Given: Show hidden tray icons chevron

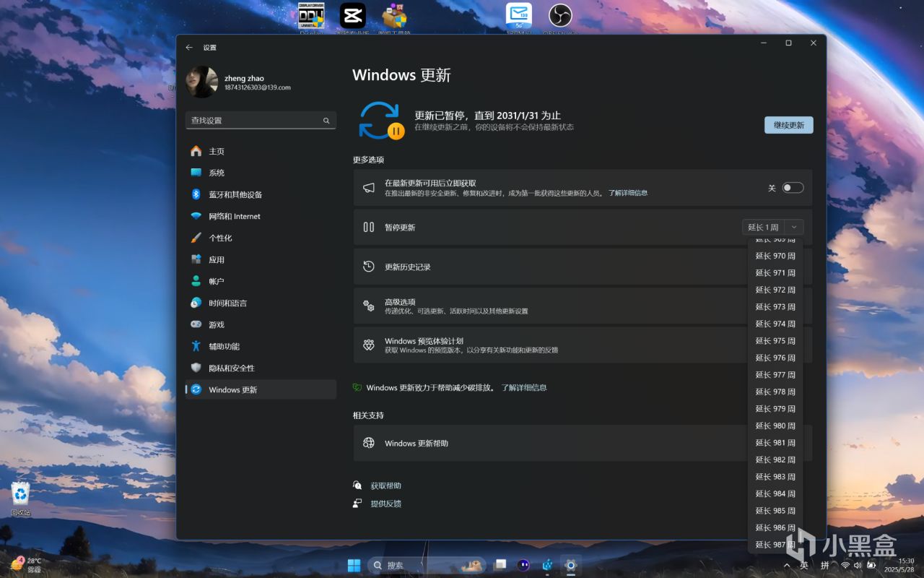Looking at the screenshot, I should tap(786, 565).
